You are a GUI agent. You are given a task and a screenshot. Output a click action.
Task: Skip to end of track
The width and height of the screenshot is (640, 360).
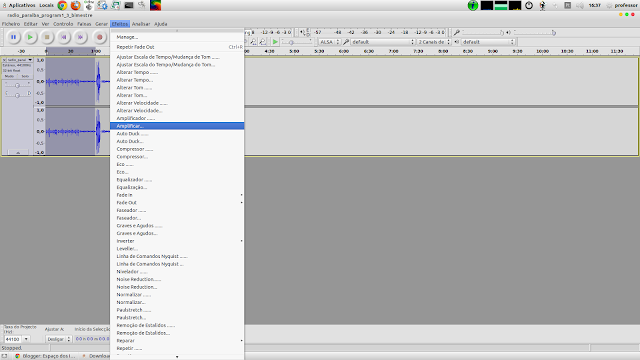(80, 37)
